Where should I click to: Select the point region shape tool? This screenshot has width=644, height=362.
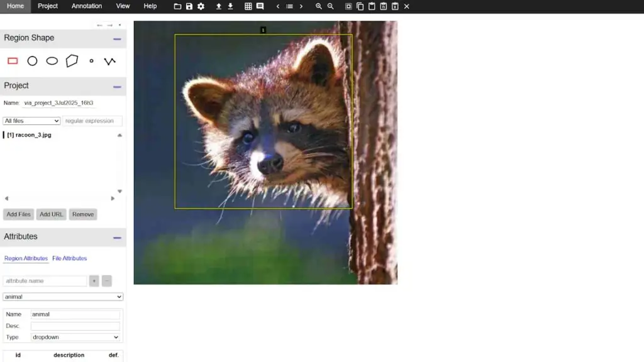92,61
